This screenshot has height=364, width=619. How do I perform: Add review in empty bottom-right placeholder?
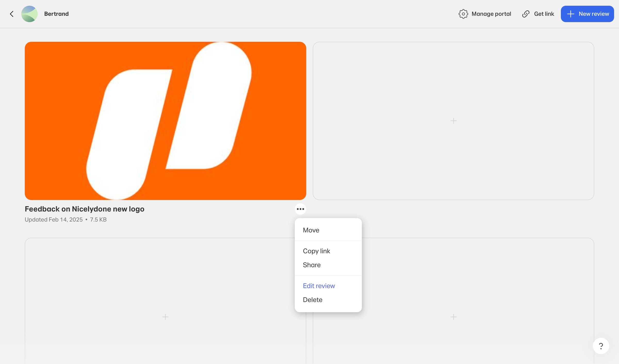pyautogui.click(x=453, y=317)
